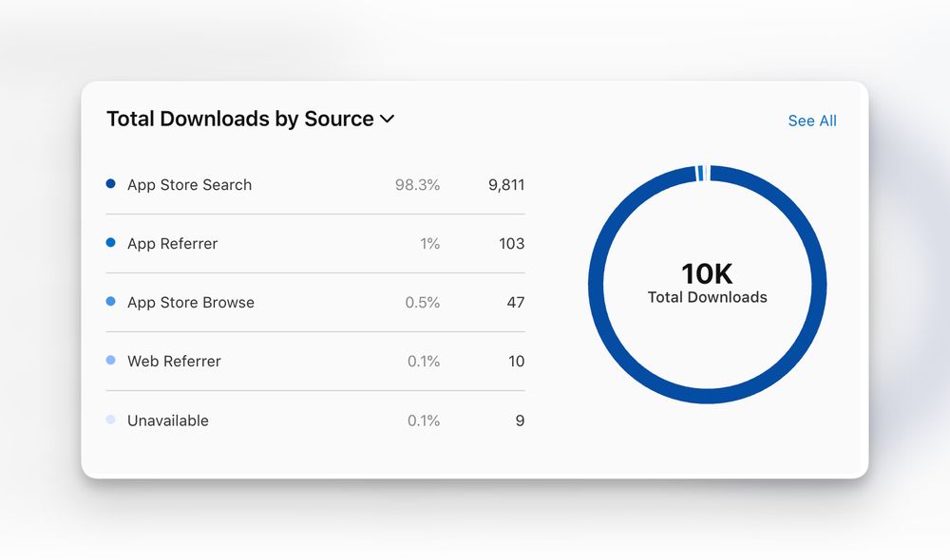Click the Web Referrer 0.1% value
This screenshot has width=950, height=560.
point(424,361)
